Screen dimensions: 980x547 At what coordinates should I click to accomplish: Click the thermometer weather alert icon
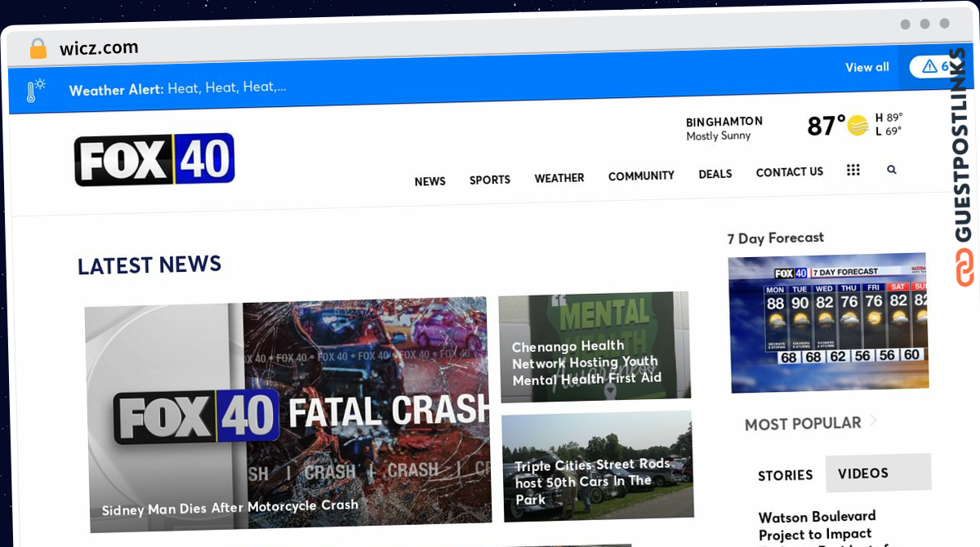[x=35, y=90]
